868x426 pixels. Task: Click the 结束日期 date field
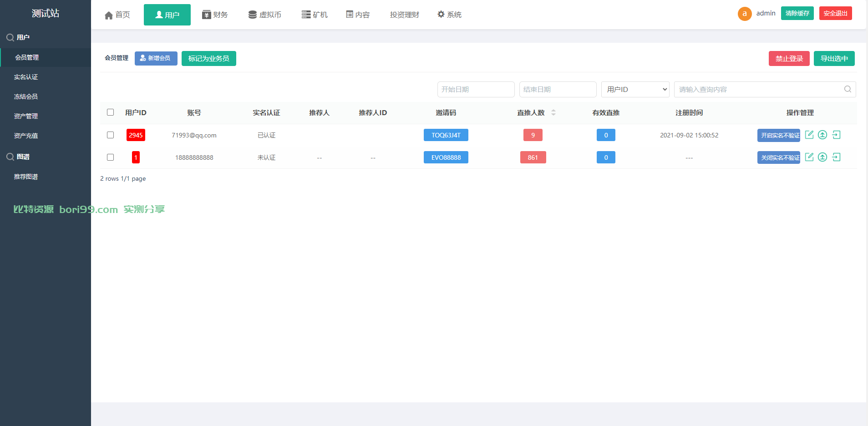pyautogui.click(x=558, y=89)
